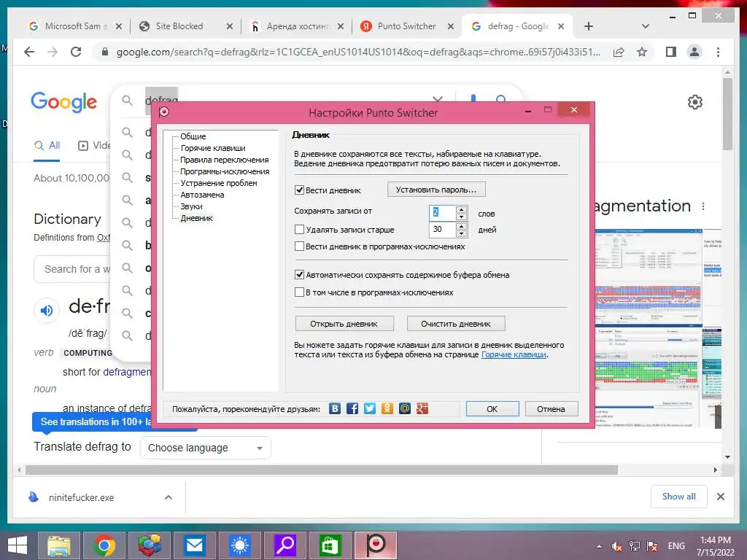Select "Общие" in the settings tree
The height and width of the screenshot is (560, 747).
[x=193, y=136]
